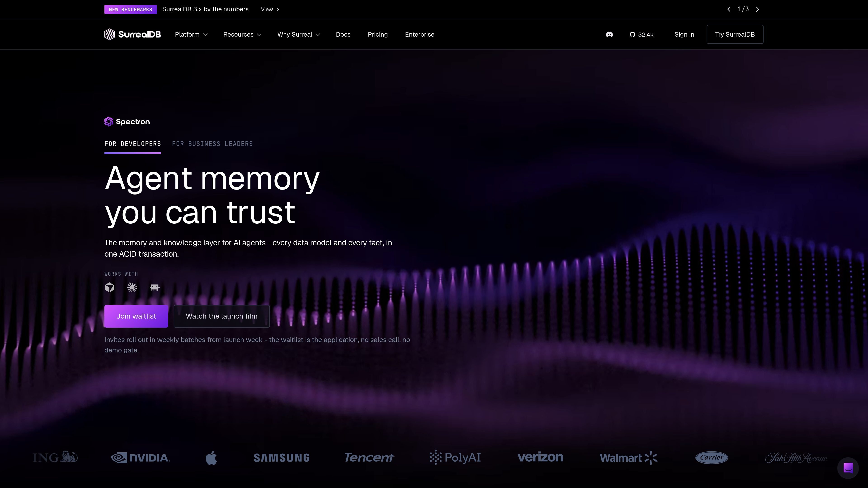Click the View link in the announcement bar

click(x=270, y=9)
